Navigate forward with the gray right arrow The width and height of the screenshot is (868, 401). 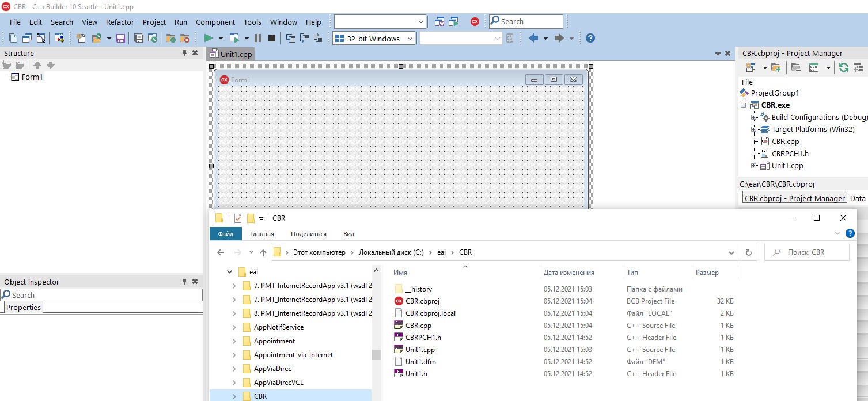click(559, 38)
